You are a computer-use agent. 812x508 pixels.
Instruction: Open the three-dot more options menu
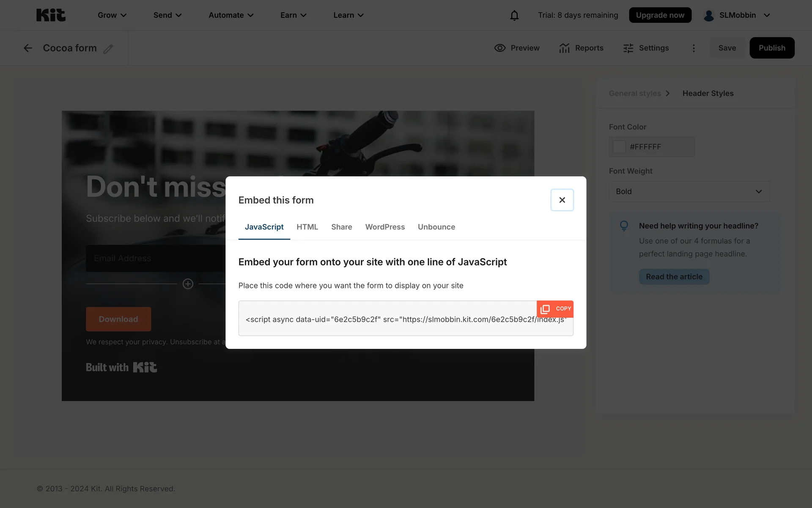[x=694, y=48]
